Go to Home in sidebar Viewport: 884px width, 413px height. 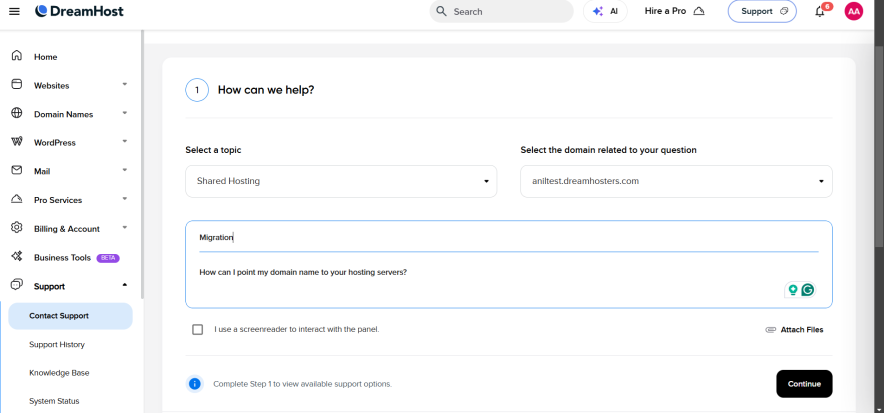click(x=46, y=57)
